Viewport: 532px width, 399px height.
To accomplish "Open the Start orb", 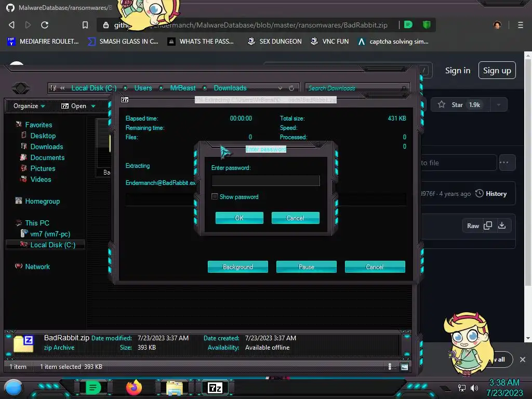I will 13,389.
